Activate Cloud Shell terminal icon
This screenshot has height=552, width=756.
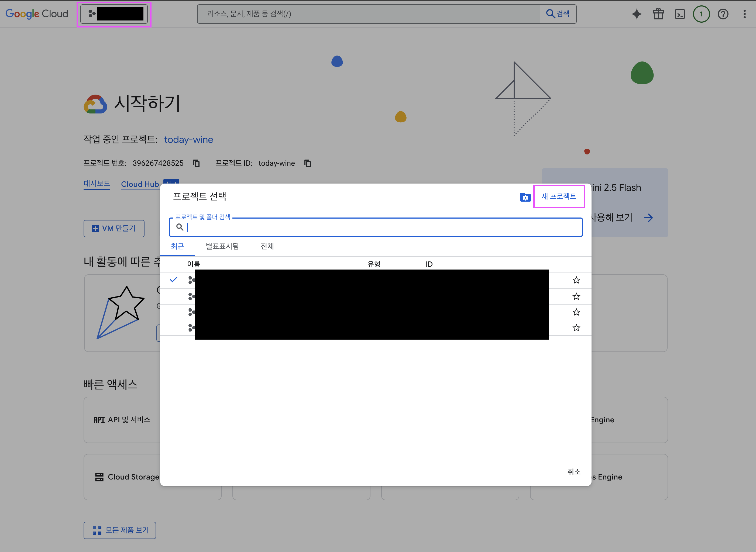(x=680, y=14)
